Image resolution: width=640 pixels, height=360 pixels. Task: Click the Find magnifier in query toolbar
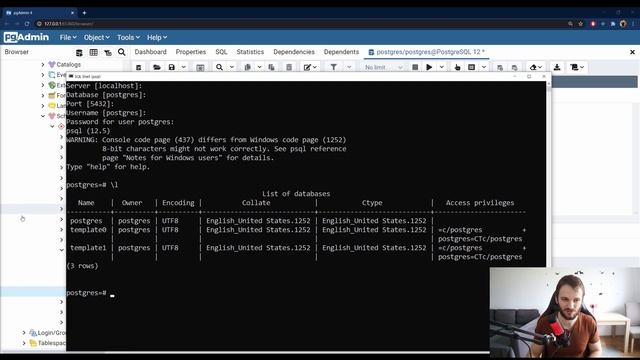220,67
